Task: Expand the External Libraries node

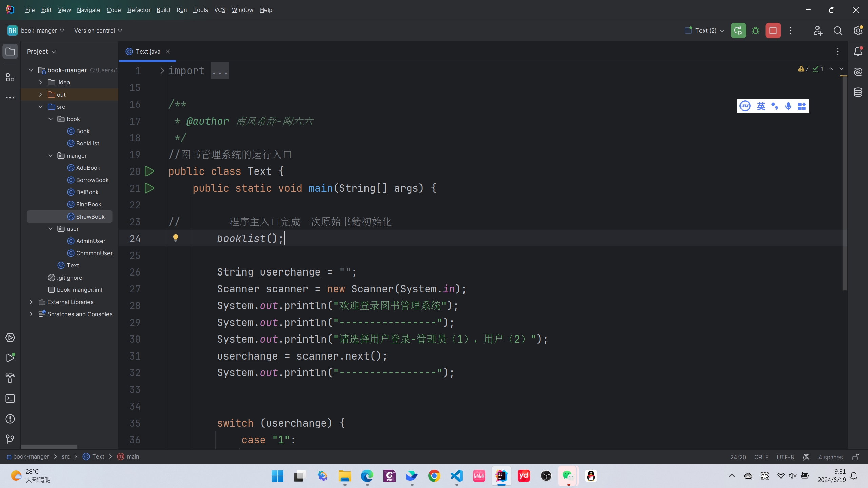Action: [x=31, y=302]
